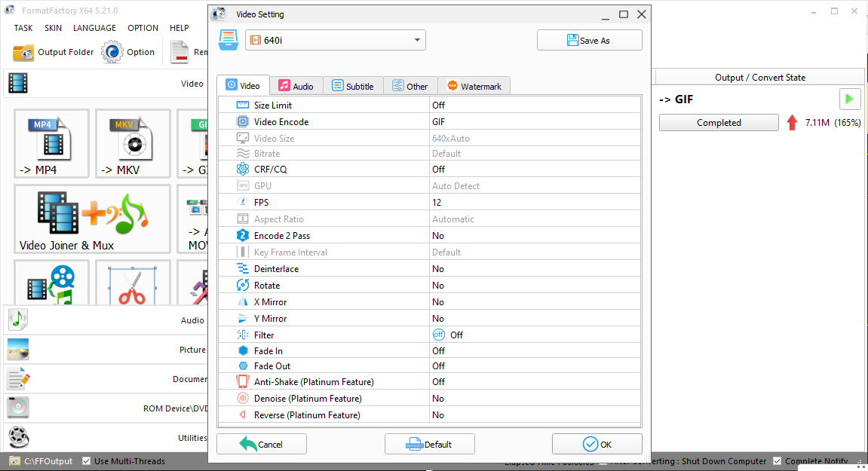This screenshot has height=471, width=868.
Task: Click the Filter off icon
Action: (x=438, y=335)
